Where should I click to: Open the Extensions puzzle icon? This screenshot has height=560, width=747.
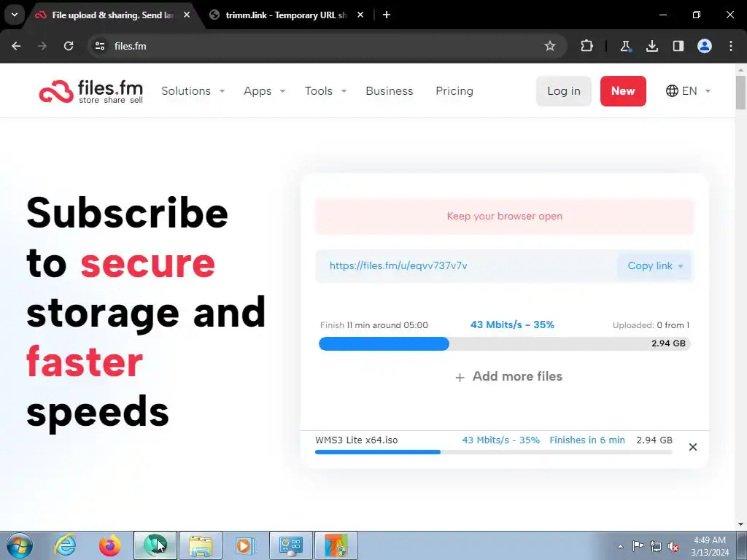(587, 46)
